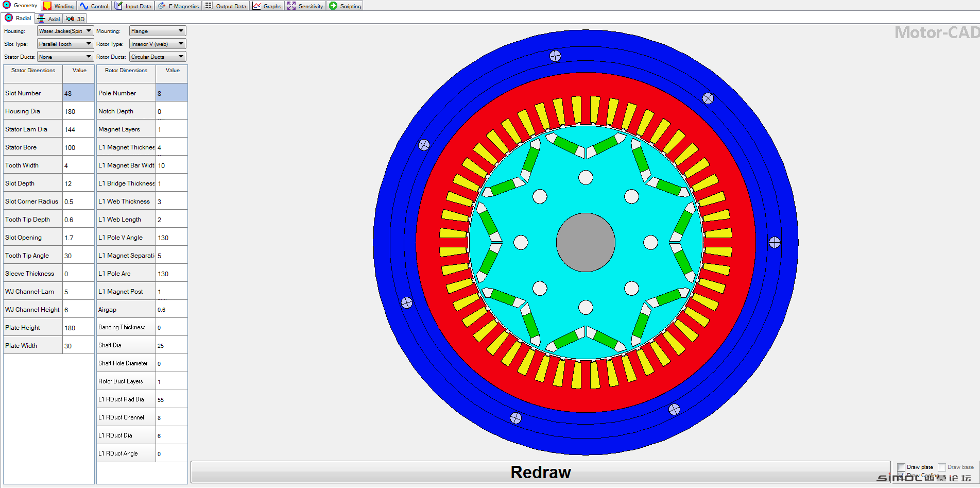Click the L1 Magnet Thickness value cell
The image size is (980, 488).
click(171, 147)
